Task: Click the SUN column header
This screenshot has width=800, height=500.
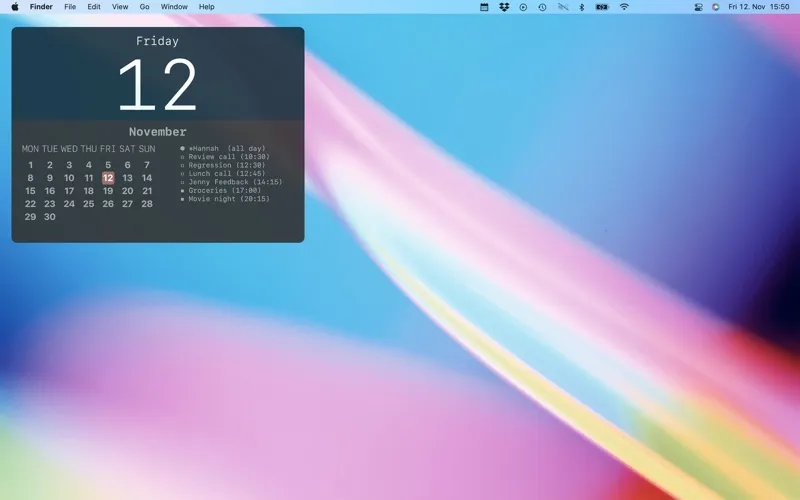Action: (x=147, y=149)
